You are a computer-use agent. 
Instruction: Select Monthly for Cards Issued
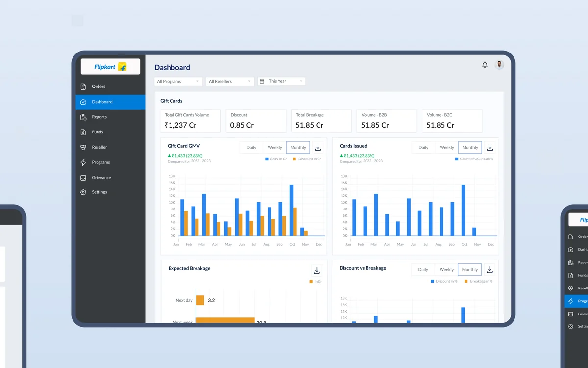(x=470, y=148)
